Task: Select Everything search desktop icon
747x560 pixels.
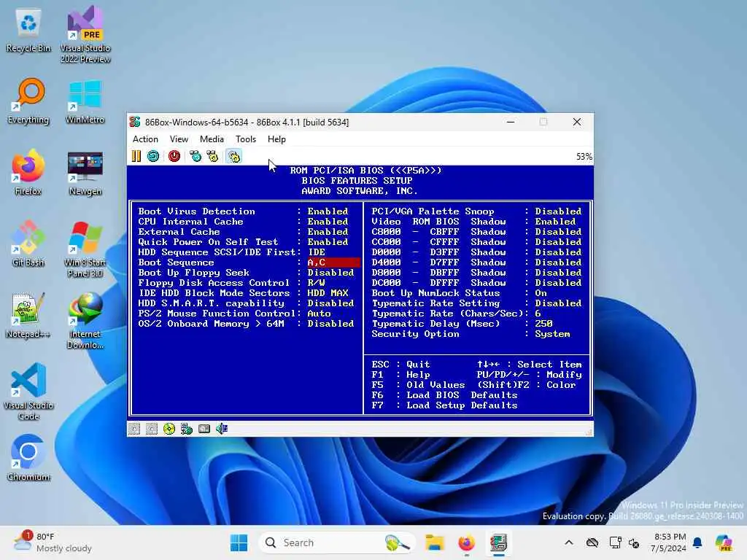Action: pos(28,101)
